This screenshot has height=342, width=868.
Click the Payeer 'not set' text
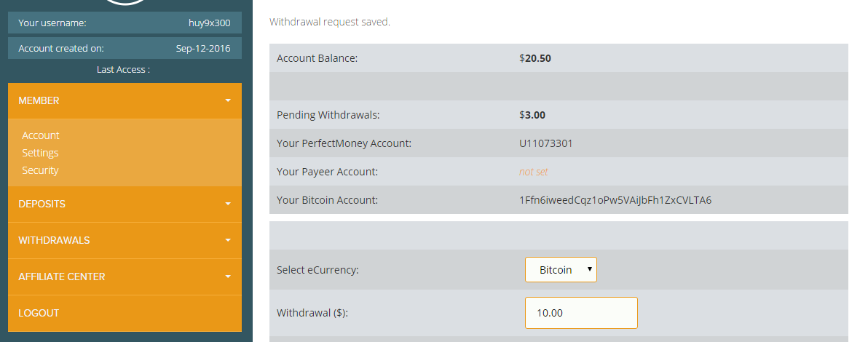(534, 172)
